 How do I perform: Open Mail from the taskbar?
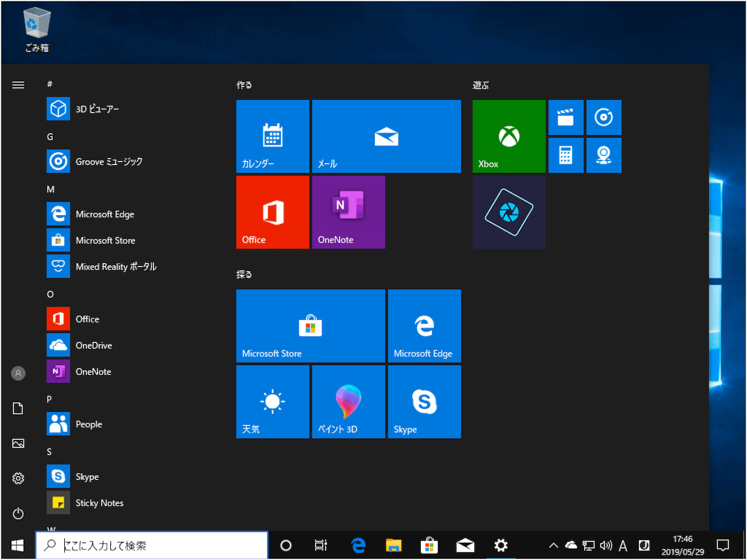(x=465, y=545)
